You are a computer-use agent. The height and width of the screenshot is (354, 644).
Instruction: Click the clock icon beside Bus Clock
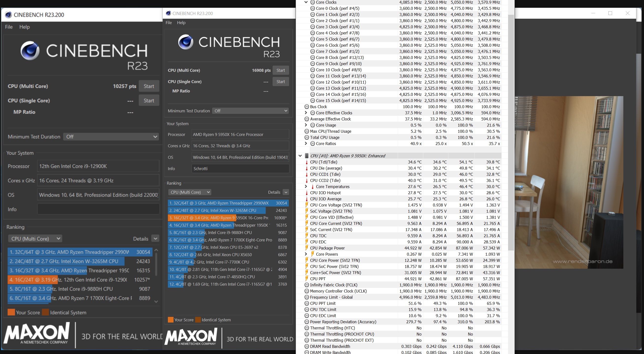[307, 107]
